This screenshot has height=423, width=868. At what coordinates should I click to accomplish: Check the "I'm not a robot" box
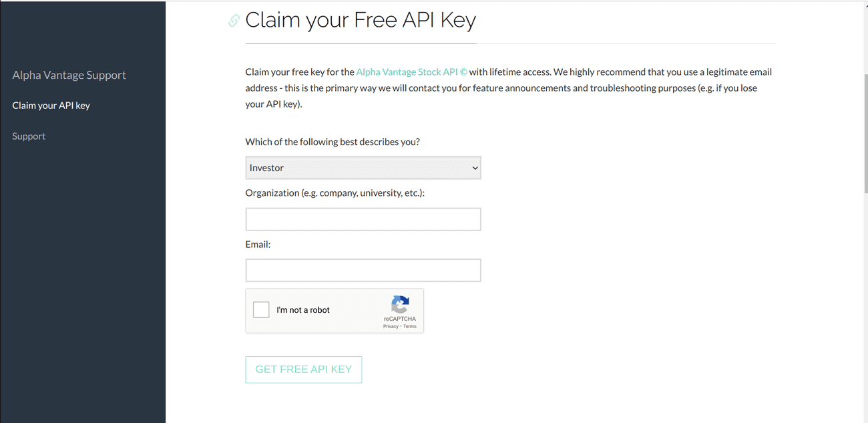pyautogui.click(x=260, y=309)
